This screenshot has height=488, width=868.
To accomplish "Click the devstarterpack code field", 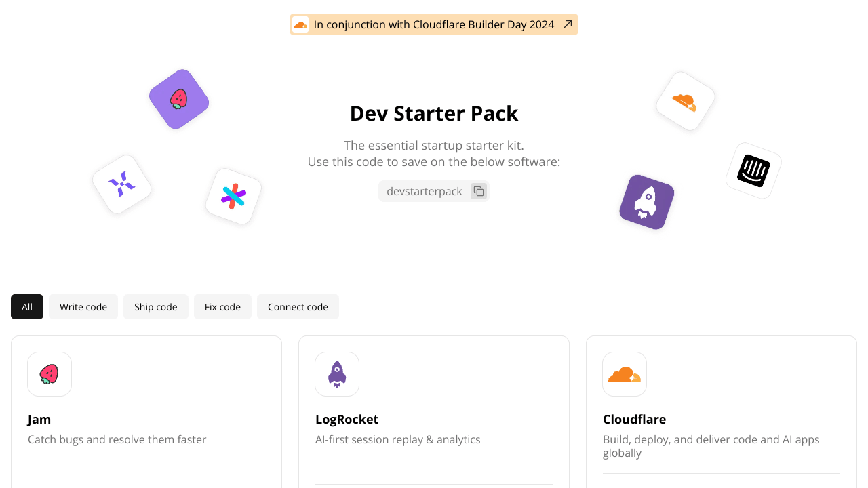I will point(424,191).
